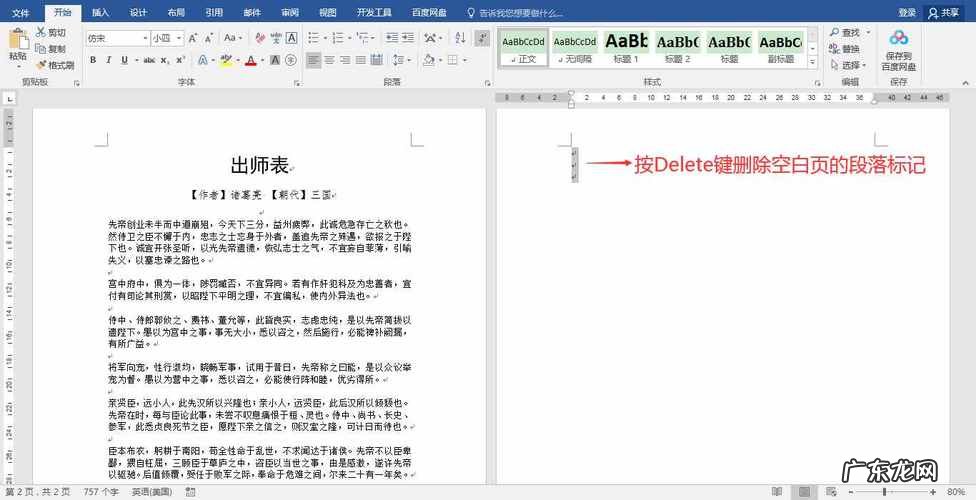Click the 80% zoom level in status bar
The width and height of the screenshot is (976, 500).
955,492
